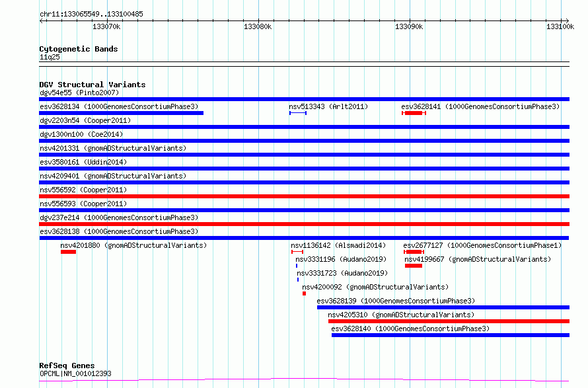Click the 133070k ruler tick label
Image resolution: width=588 pixels, height=388 pixels.
coord(106,26)
